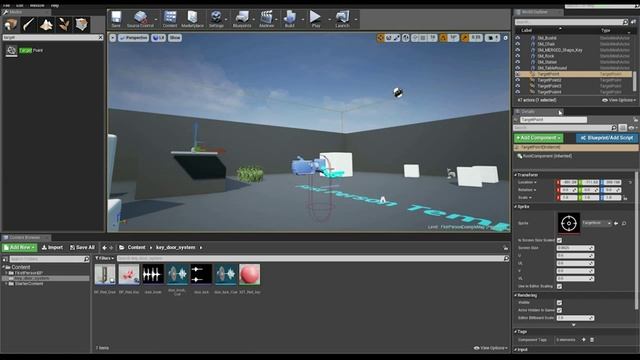Click the World Outliner search field
Image resolution: width=640 pixels, height=360 pixels.
pos(570,22)
